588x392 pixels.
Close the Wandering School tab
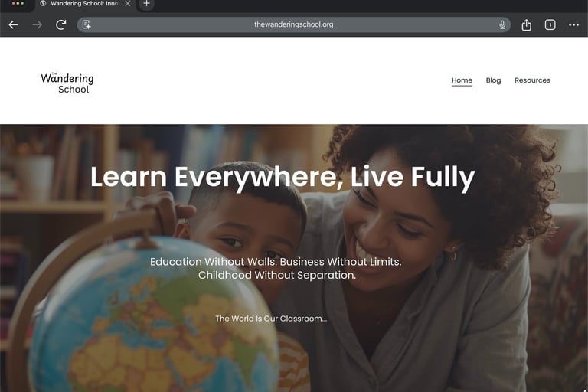click(128, 4)
